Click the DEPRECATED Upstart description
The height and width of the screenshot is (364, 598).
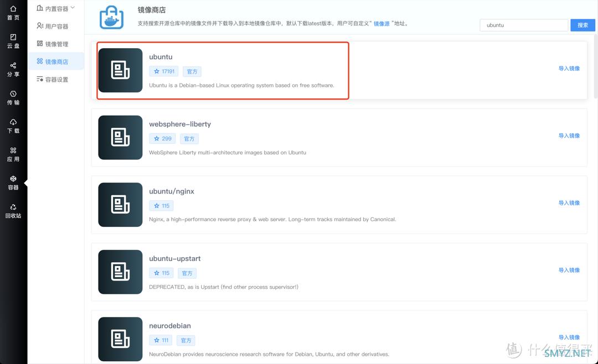pos(224,287)
